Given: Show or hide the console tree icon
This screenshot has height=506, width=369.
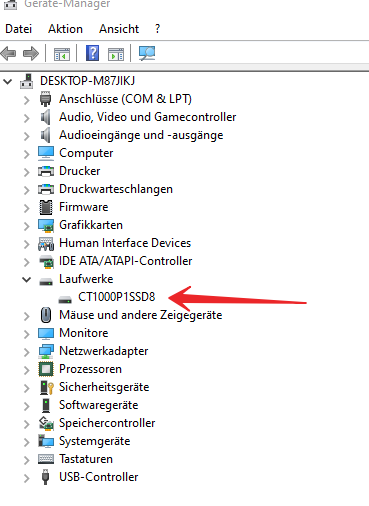Looking at the screenshot, I should (x=62, y=54).
